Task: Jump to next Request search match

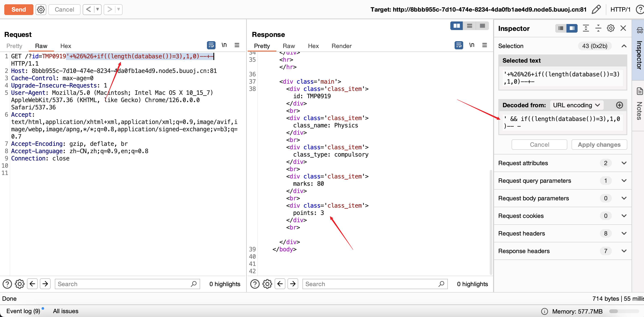Action: coord(45,284)
